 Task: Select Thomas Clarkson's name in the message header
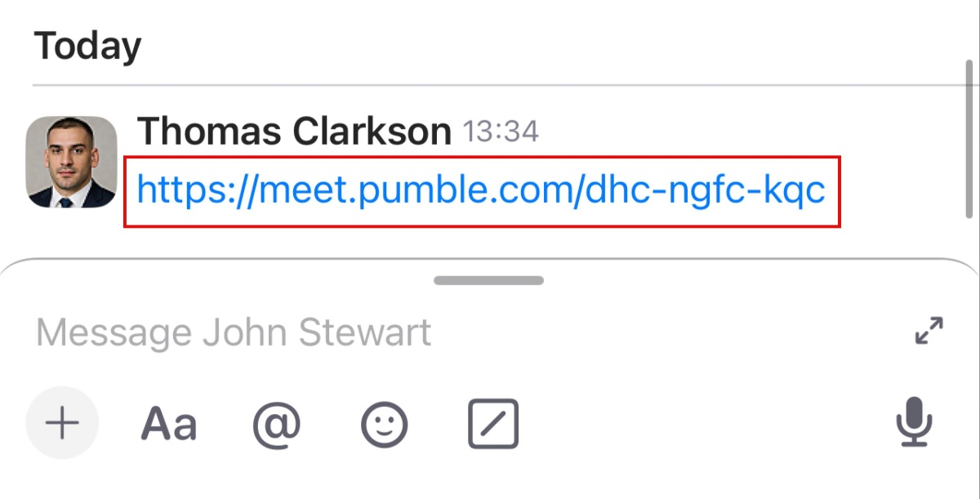(x=294, y=131)
